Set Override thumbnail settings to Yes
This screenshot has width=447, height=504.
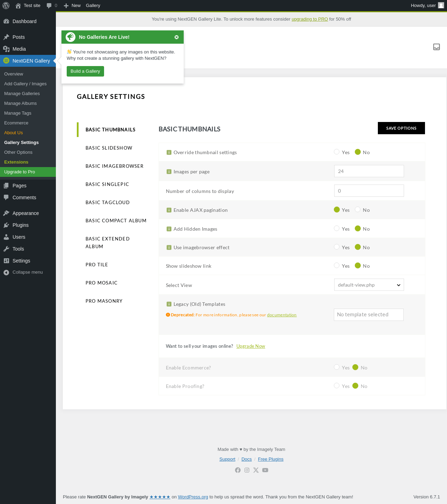point(337,152)
